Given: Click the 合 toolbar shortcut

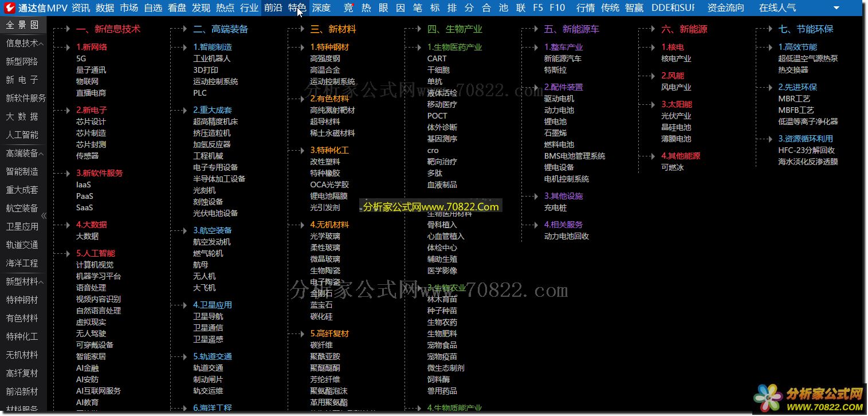Looking at the screenshot, I should pyautogui.click(x=486, y=8).
